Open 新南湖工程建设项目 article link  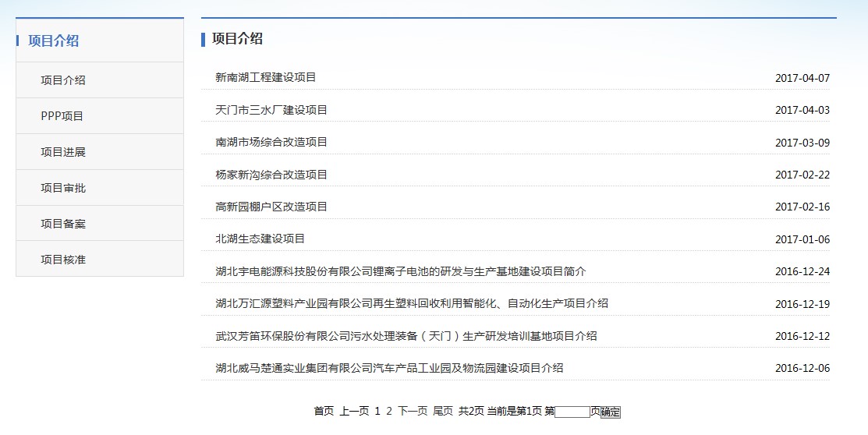click(265, 77)
